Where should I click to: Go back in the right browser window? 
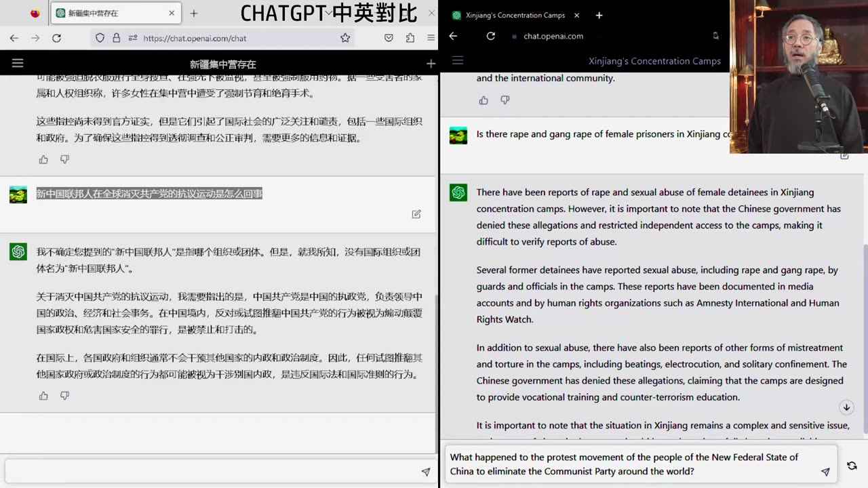tap(453, 36)
